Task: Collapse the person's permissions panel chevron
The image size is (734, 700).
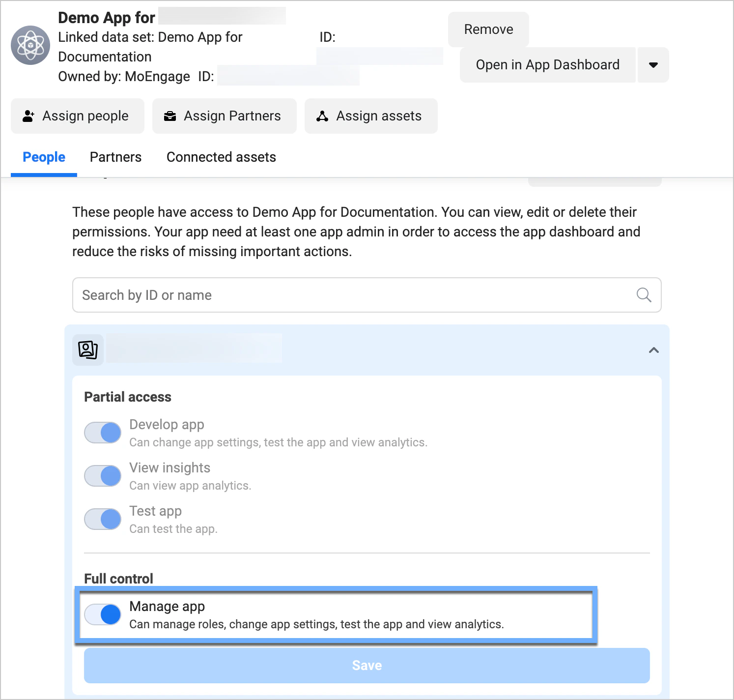Action: click(x=653, y=350)
